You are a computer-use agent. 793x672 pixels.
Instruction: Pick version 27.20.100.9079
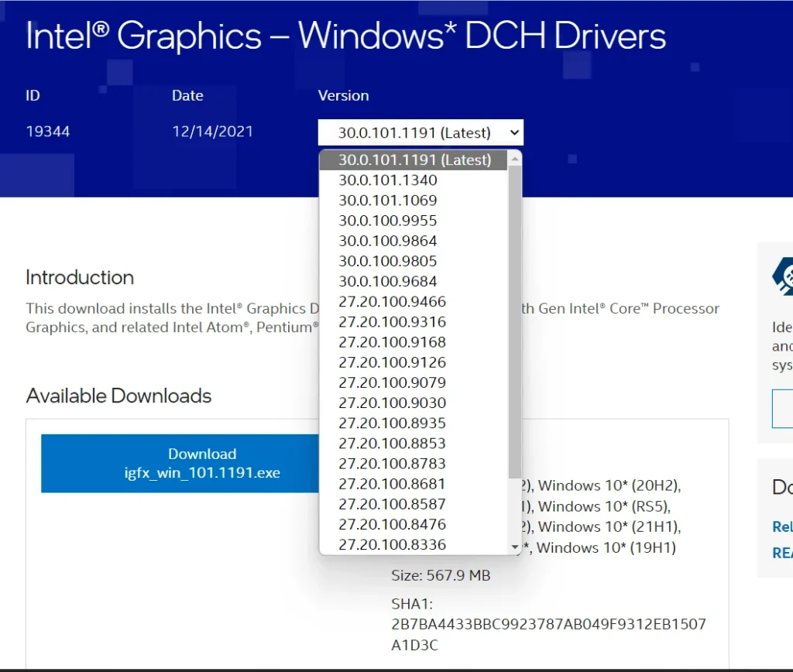tap(414, 382)
